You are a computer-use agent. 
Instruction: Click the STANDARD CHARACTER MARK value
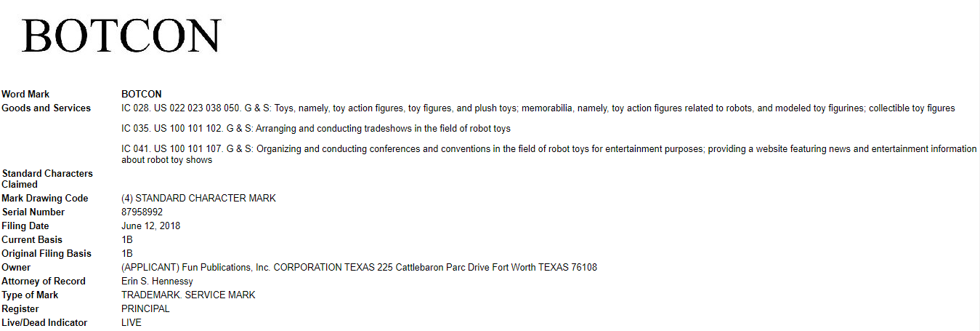coord(198,198)
